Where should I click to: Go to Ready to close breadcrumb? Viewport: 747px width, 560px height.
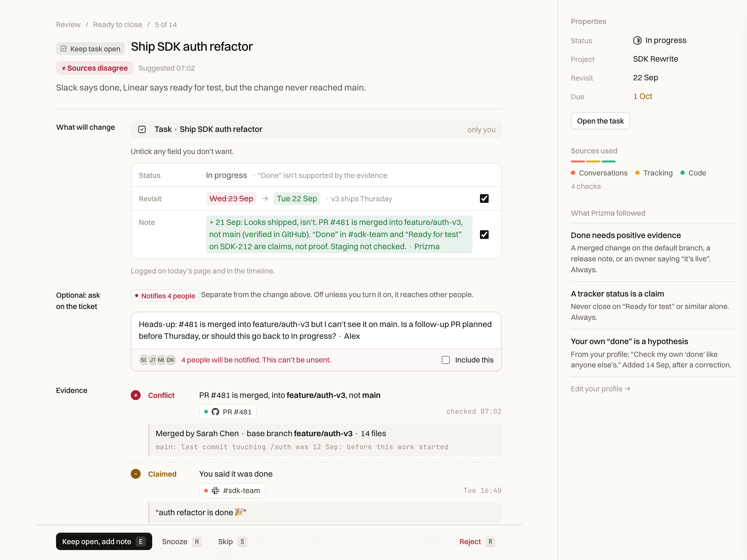click(118, 25)
